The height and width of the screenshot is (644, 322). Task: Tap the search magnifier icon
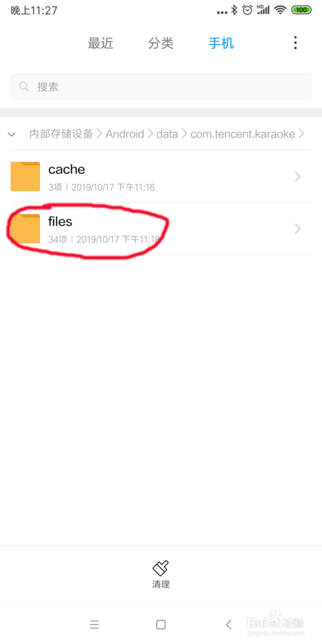24,87
